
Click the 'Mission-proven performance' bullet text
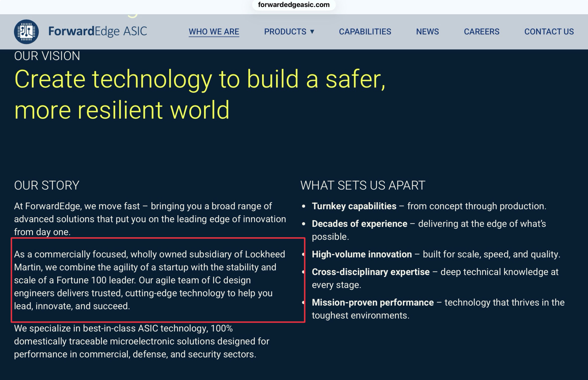[373, 303]
